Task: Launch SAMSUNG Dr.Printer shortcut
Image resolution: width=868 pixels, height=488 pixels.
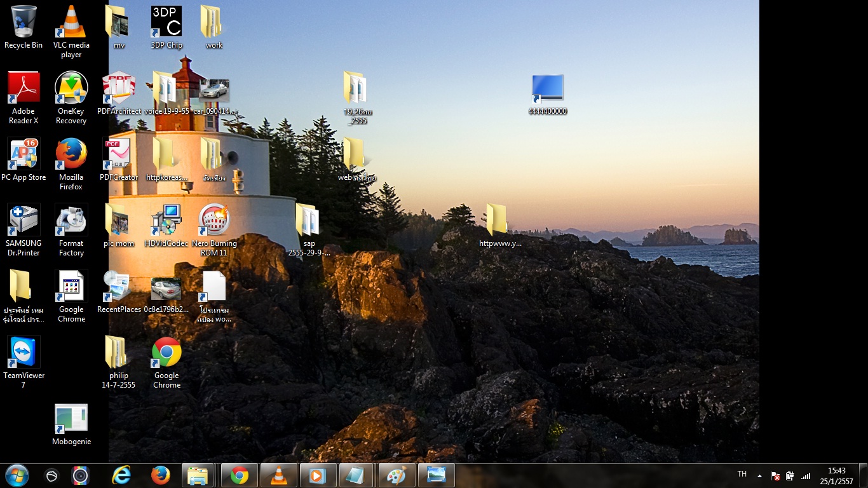Action: (x=24, y=229)
